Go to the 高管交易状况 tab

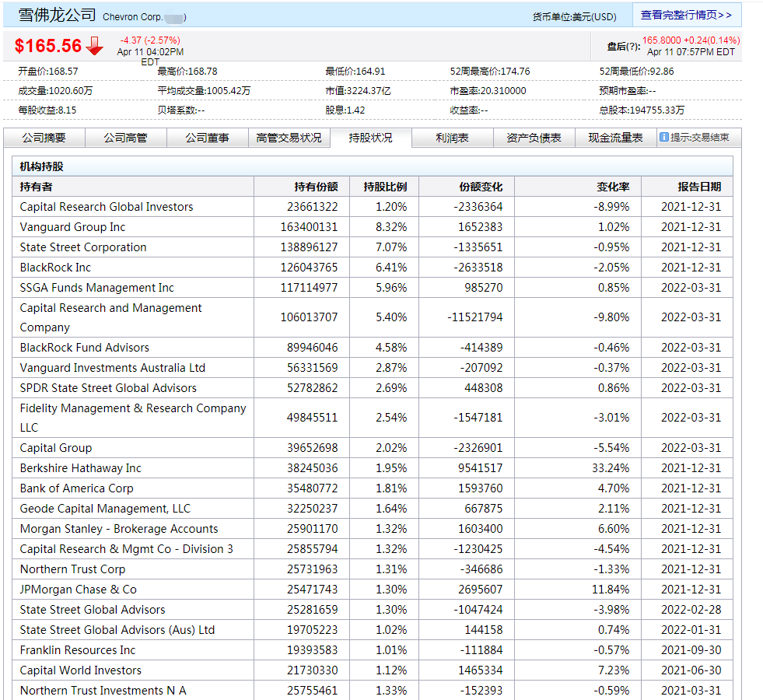click(x=289, y=138)
